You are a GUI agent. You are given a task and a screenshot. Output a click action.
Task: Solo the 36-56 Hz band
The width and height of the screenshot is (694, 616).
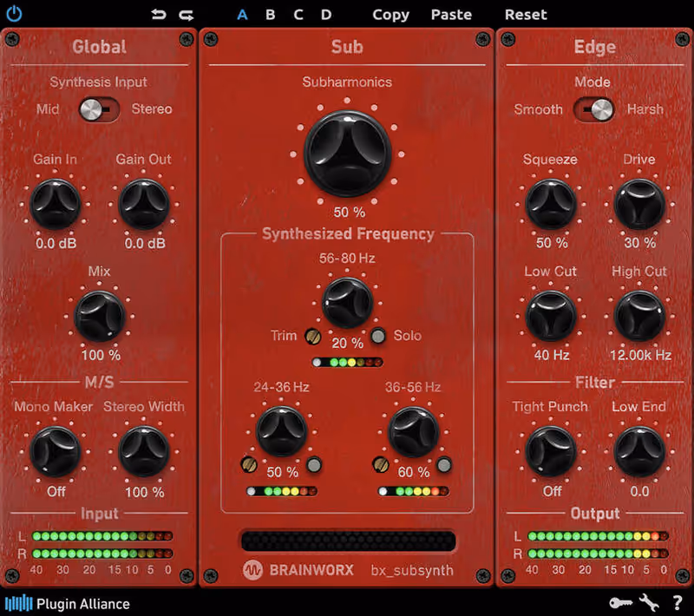coord(444,465)
